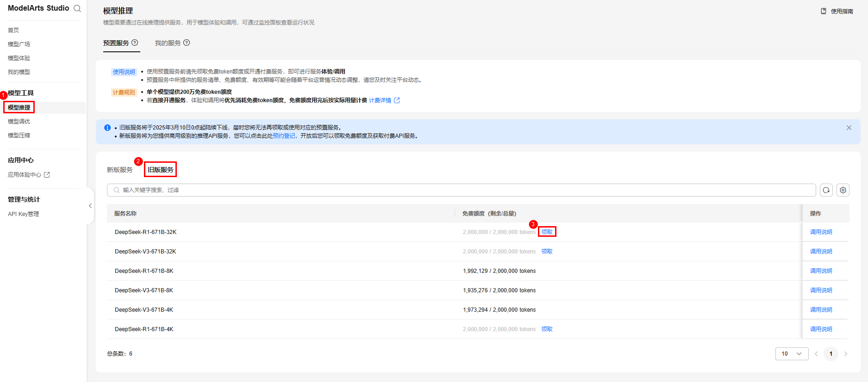
Task: Open 应用体验中心 in the sidebar
Action: point(25,175)
